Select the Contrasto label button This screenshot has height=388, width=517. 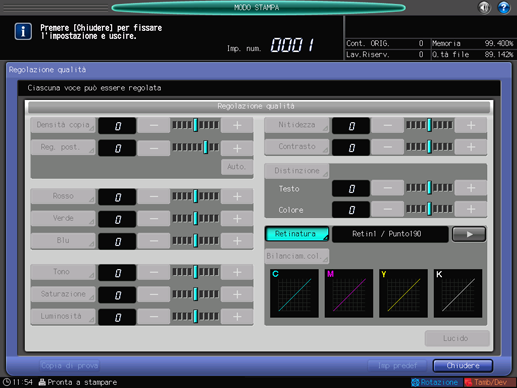pos(297,147)
